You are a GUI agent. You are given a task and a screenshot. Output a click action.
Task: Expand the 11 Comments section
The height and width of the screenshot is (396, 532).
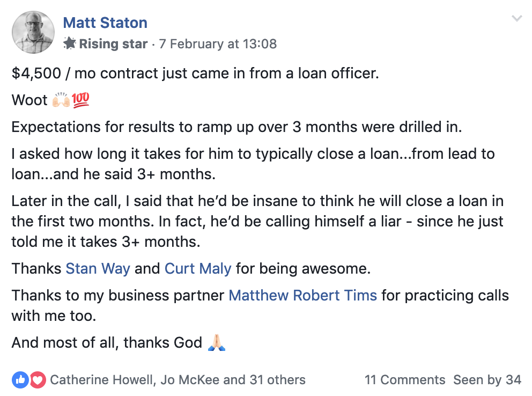click(x=405, y=380)
